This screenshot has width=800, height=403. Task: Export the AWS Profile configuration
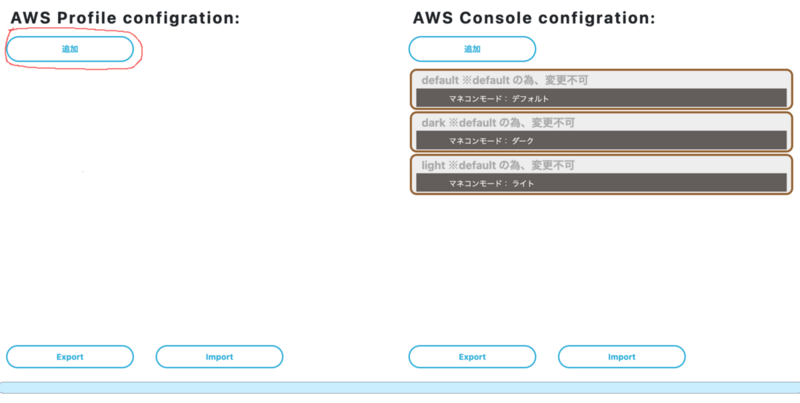[x=70, y=357]
